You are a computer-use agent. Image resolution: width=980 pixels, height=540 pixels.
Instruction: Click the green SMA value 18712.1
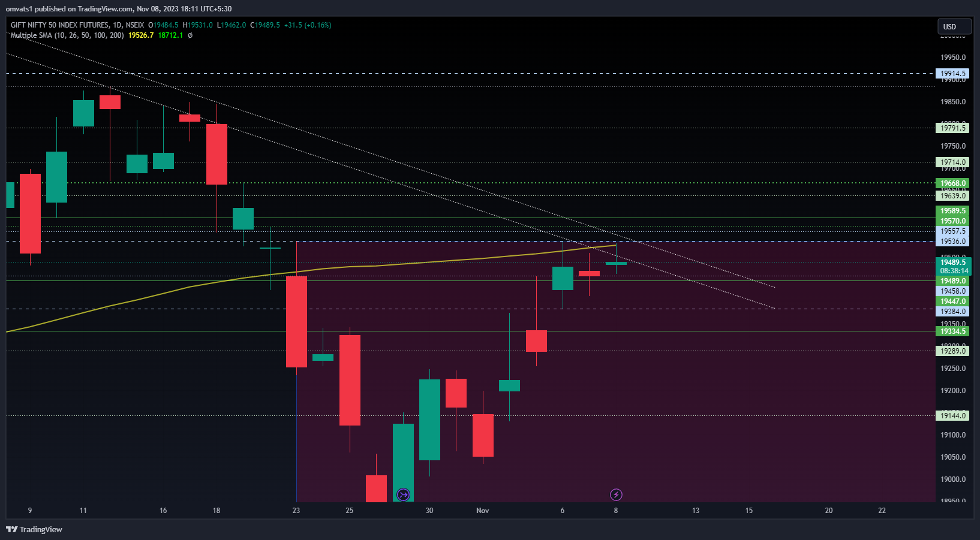pyautogui.click(x=170, y=35)
